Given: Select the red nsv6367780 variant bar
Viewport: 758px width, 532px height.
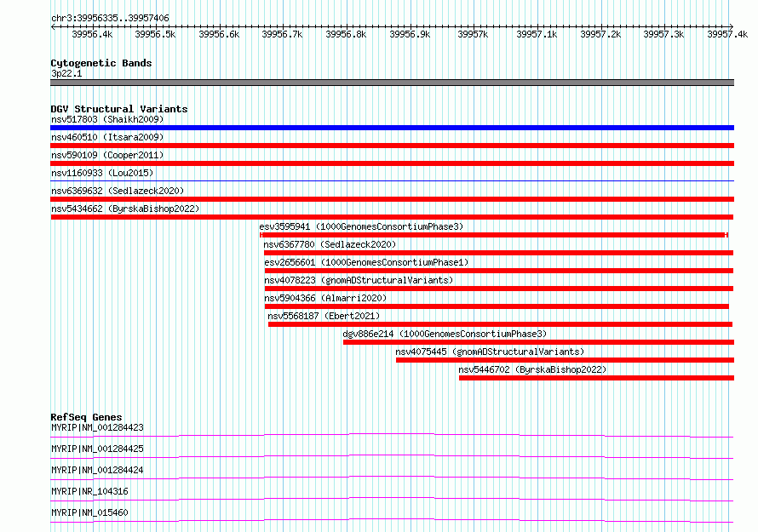Looking at the screenshot, I should click(x=498, y=253).
